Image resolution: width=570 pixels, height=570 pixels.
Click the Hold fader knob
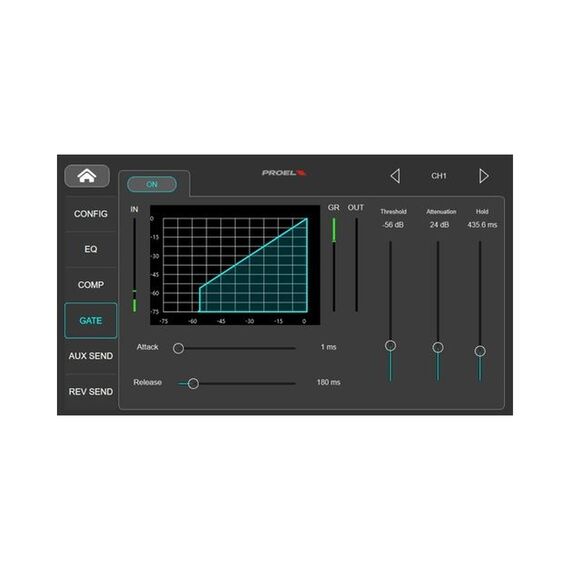(x=480, y=351)
